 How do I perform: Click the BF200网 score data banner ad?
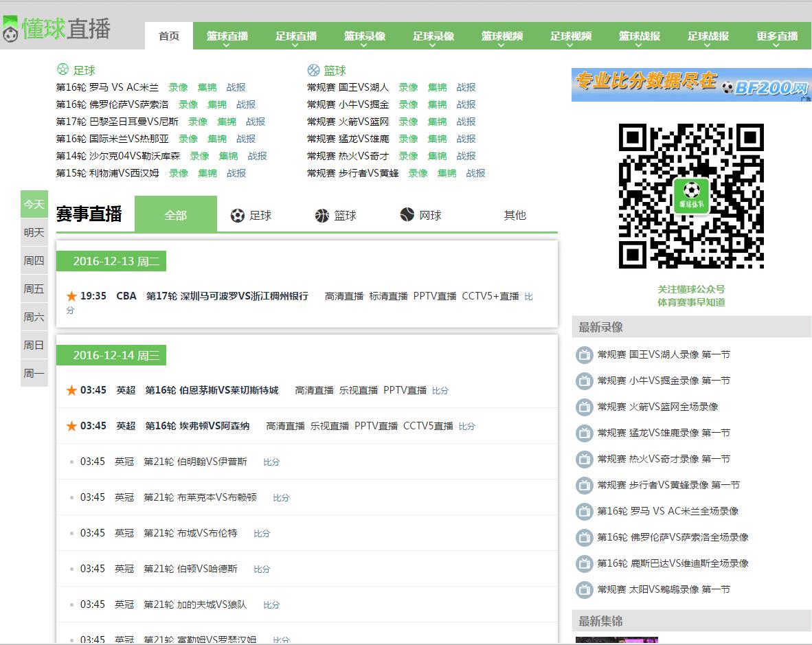[691, 85]
